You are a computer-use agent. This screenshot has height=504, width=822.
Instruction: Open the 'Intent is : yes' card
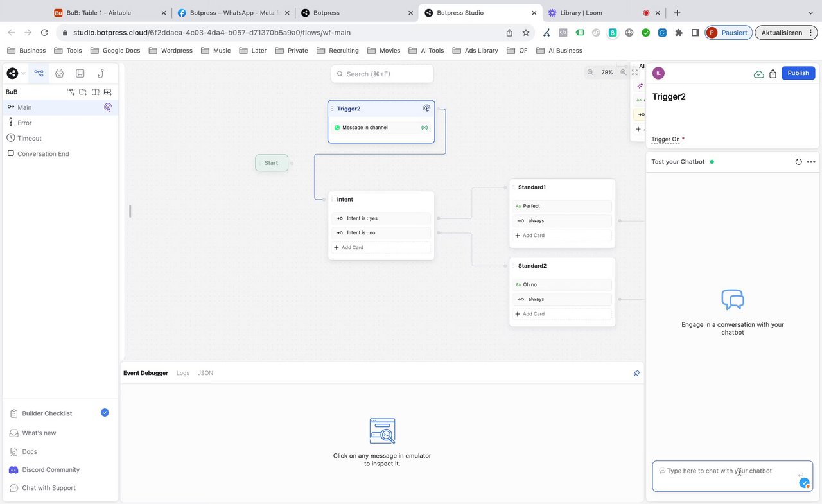pos(381,218)
